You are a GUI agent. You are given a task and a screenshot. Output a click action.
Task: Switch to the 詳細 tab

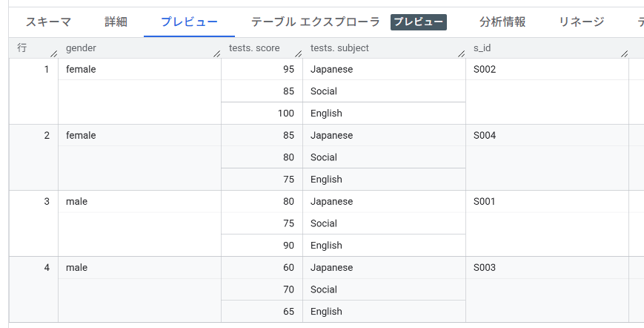116,22
